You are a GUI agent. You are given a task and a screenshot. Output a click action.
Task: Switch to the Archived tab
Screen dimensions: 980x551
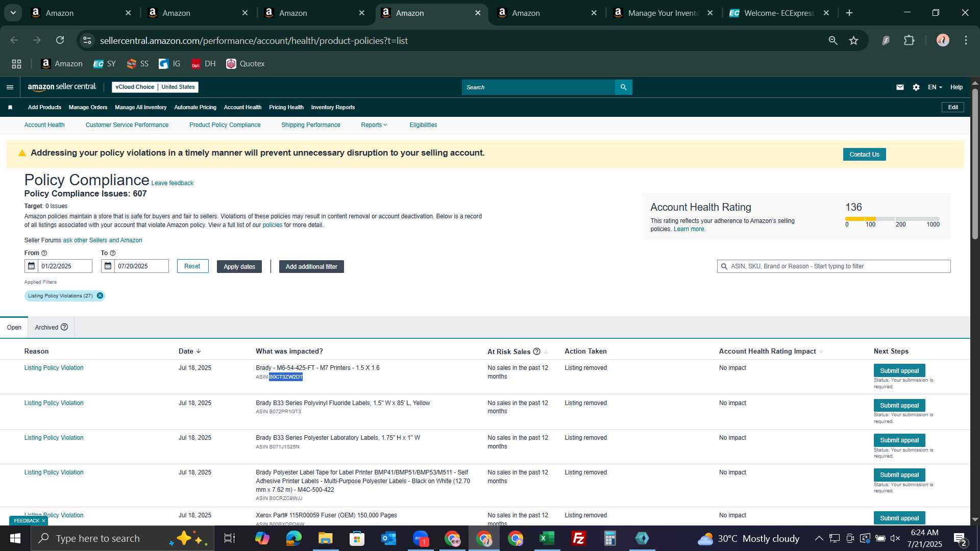click(51, 328)
